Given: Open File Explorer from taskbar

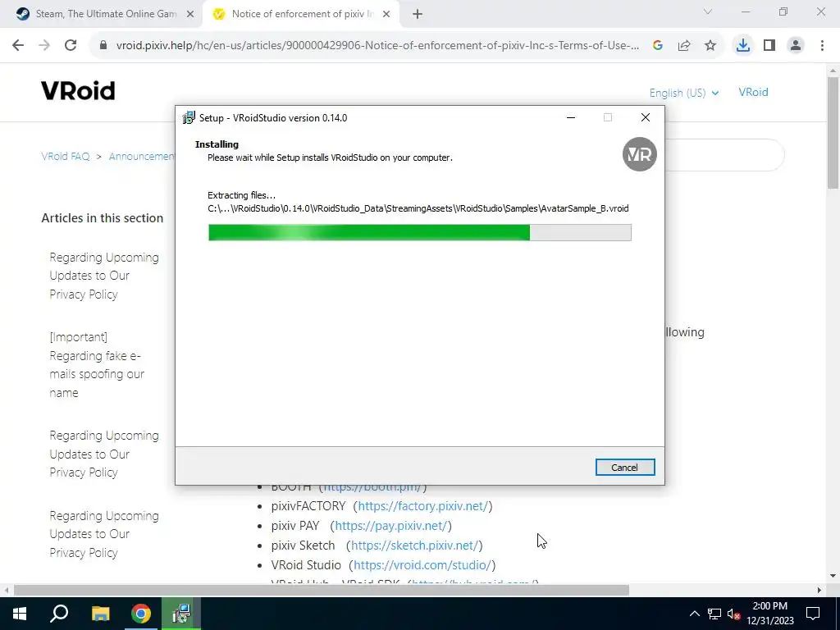Looking at the screenshot, I should tap(100, 614).
